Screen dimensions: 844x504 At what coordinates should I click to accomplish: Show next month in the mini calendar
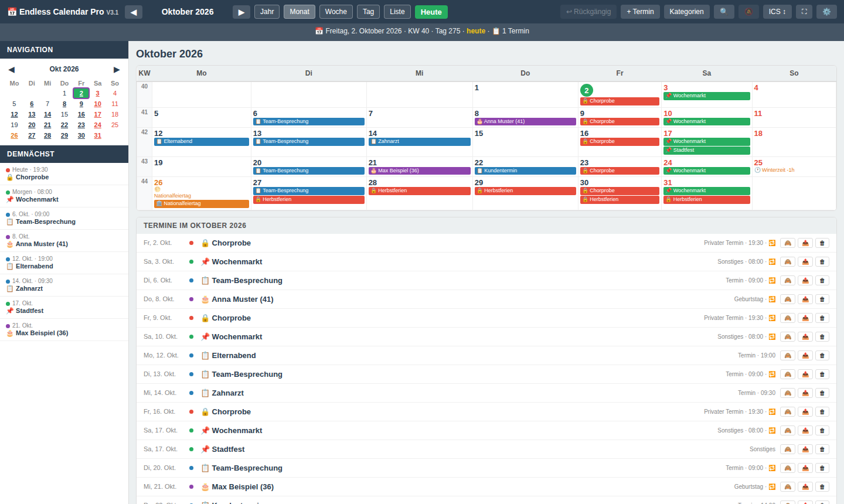click(x=117, y=69)
